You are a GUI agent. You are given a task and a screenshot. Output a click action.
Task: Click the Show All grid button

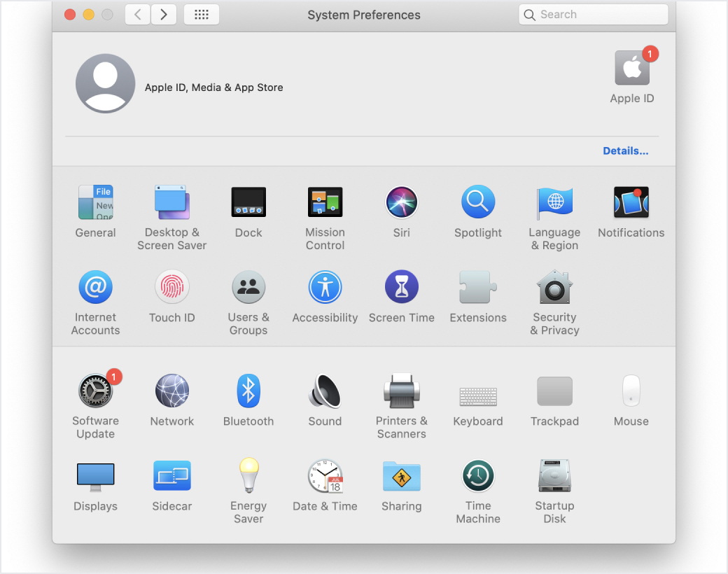[201, 15]
